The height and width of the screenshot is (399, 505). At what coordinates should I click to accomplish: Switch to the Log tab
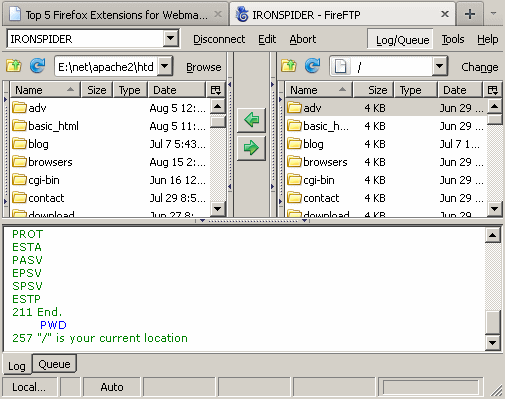[17, 365]
